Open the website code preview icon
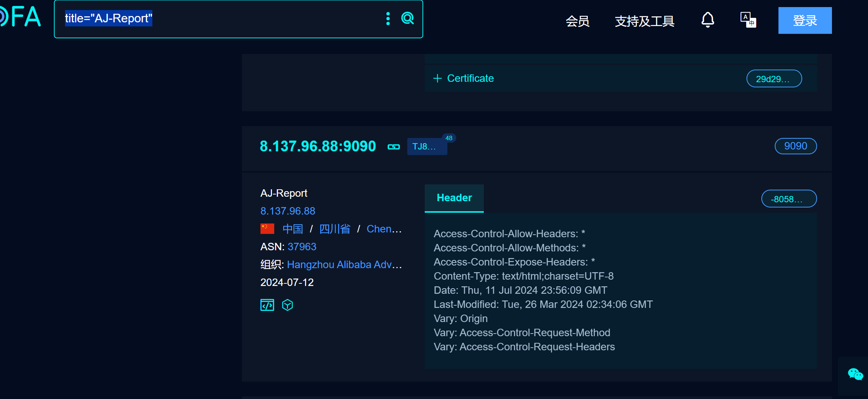 point(267,305)
